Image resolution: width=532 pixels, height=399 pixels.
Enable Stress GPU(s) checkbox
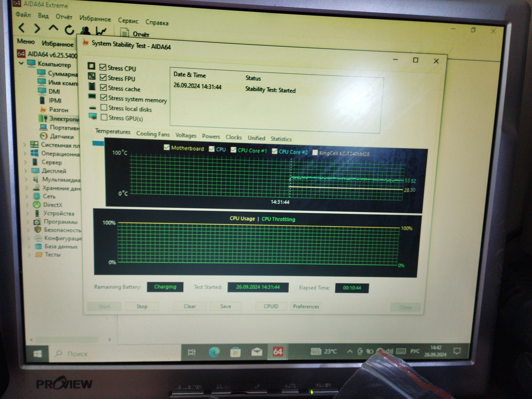click(104, 117)
